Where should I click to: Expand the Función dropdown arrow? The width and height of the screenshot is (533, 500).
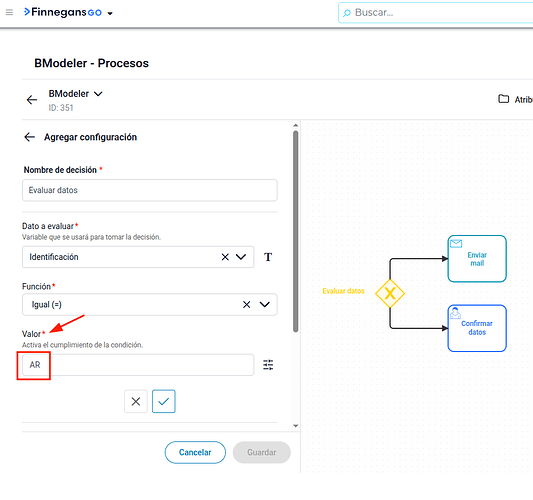pos(265,305)
